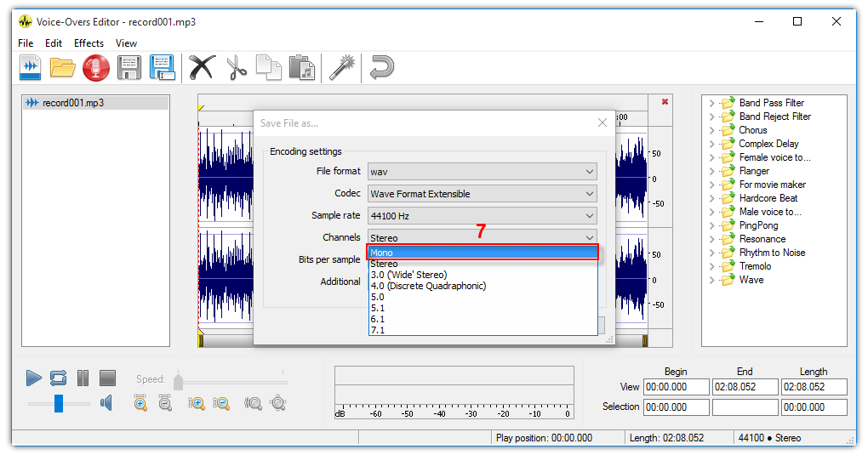Toggle loop playback
868x455 pixels.
58,378
